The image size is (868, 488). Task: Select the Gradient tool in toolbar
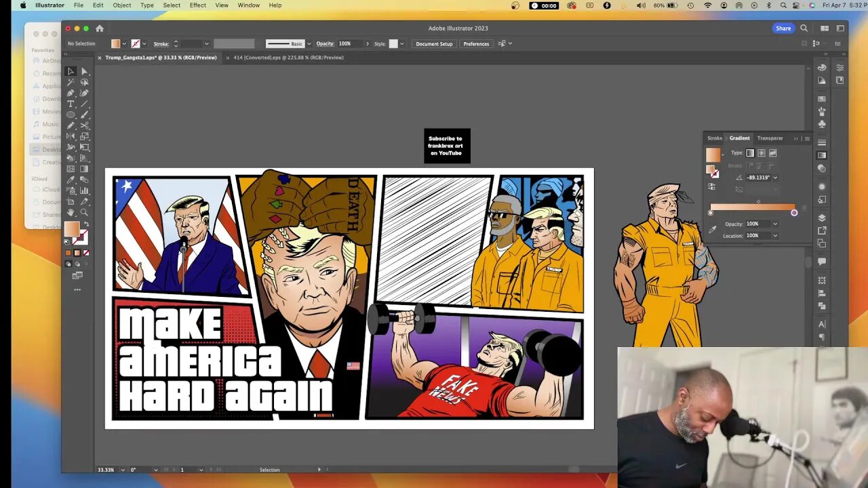[84, 169]
